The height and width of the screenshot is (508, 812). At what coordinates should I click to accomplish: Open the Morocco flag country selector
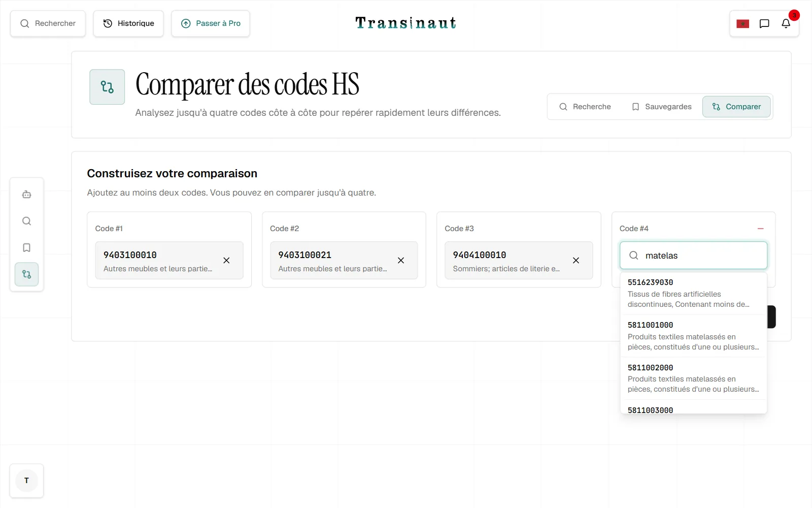(743, 24)
